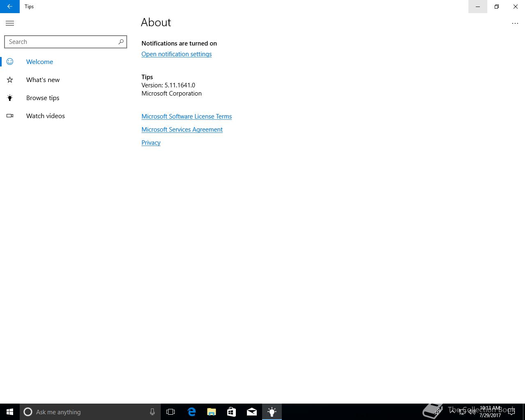Launch Microsoft Edge from taskbar
The width and height of the screenshot is (525, 420).
192,412
